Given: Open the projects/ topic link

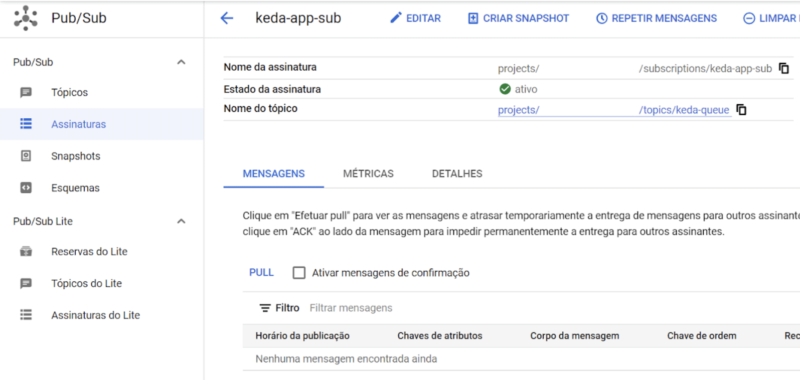Looking at the screenshot, I should [518, 110].
